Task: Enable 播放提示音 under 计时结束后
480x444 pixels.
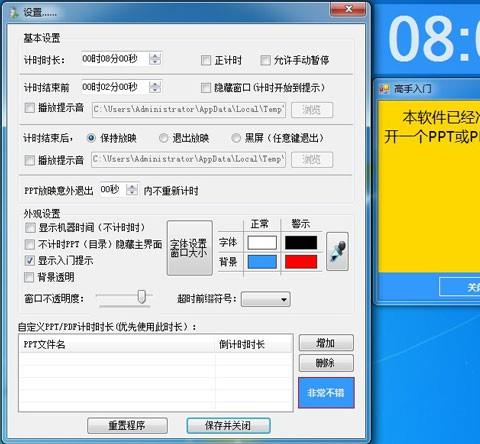Action: coord(30,160)
